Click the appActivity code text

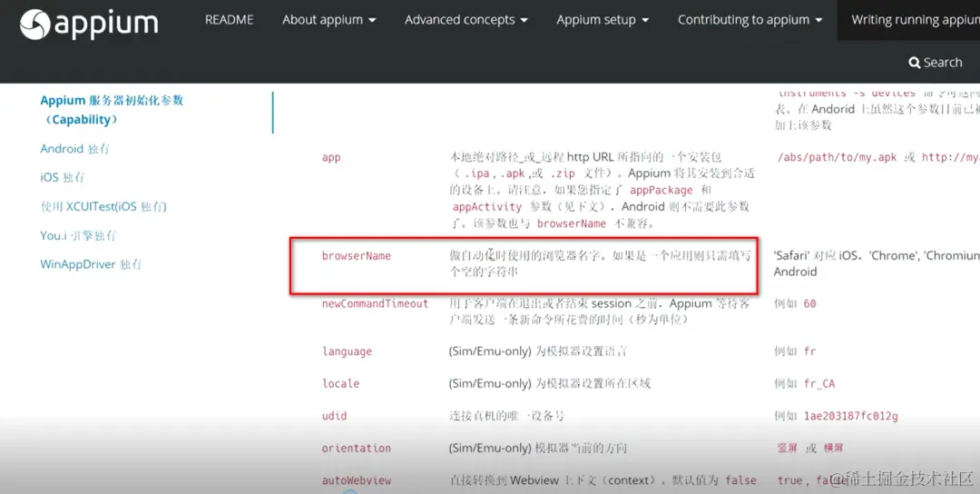tap(487, 207)
